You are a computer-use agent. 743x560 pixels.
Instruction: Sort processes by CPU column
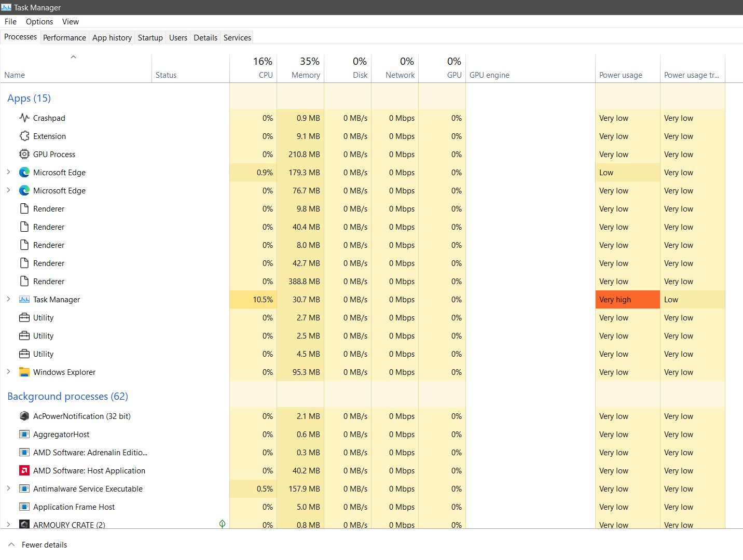coord(253,68)
